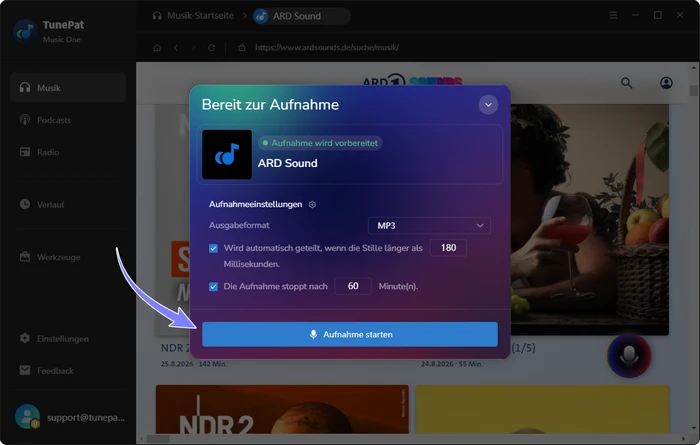The image size is (700, 445).
Task: Click the floating microphone record button
Action: pyautogui.click(x=629, y=355)
